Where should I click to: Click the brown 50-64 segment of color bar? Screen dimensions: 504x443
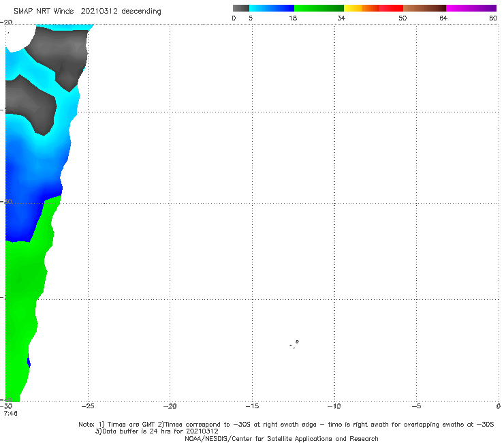(424, 8)
